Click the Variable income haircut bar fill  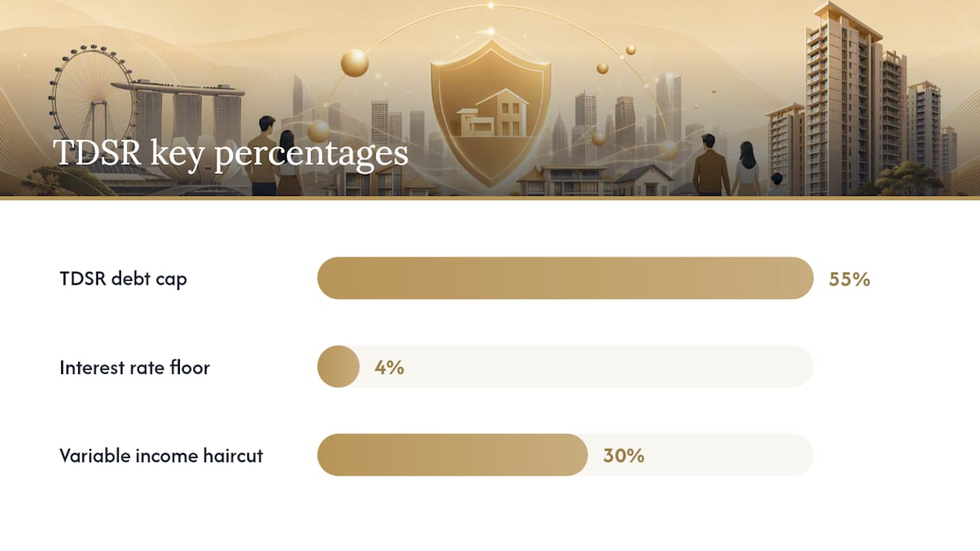(452, 455)
